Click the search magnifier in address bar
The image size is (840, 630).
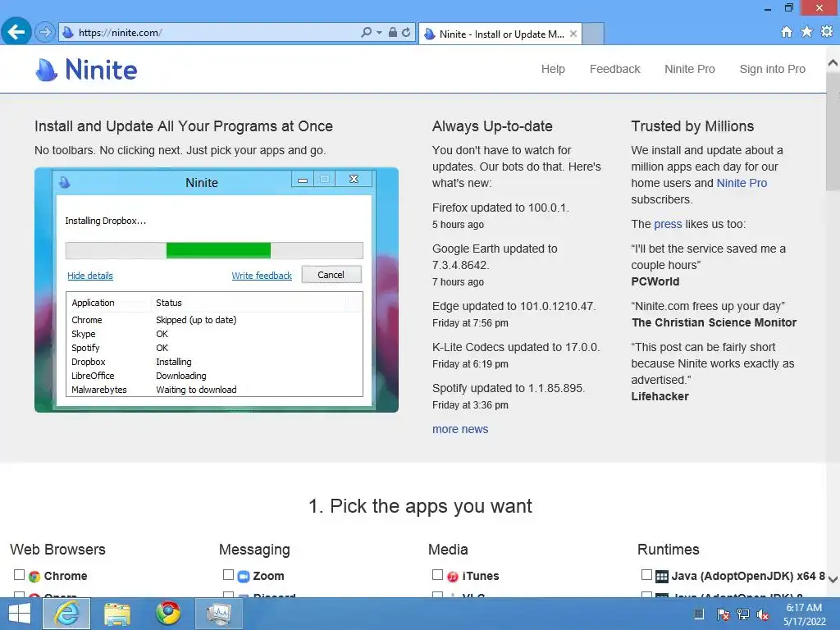pyautogui.click(x=366, y=32)
